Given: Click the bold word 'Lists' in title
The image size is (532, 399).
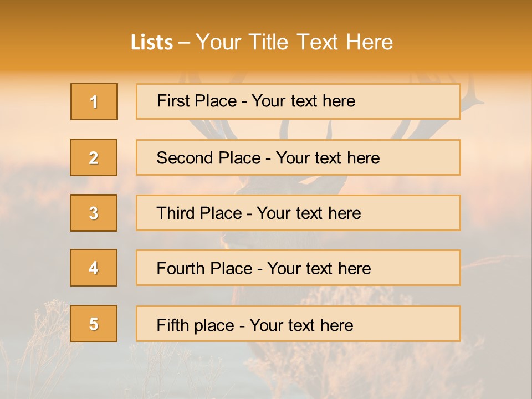Looking at the screenshot, I should (152, 42).
